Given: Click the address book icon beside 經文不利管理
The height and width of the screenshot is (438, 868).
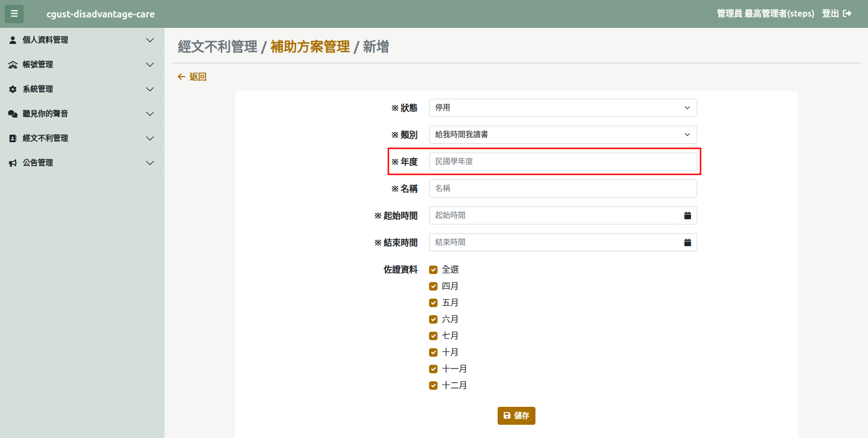Looking at the screenshot, I should 13,138.
